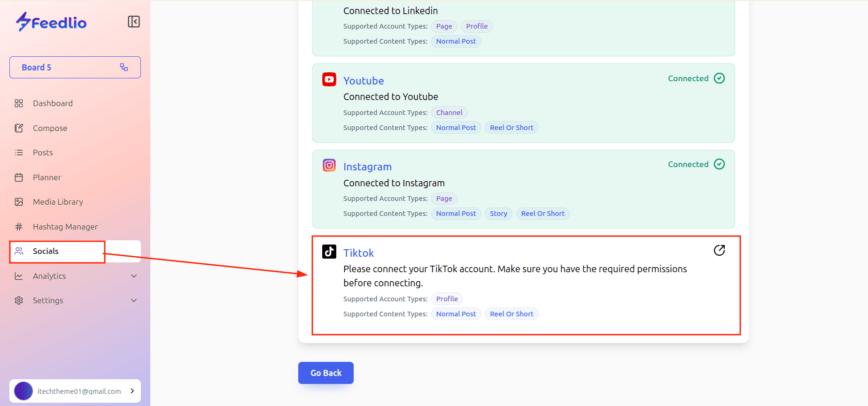Click the Instagram logo icon
The width and height of the screenshot is (868, 406).
[329, 165]
